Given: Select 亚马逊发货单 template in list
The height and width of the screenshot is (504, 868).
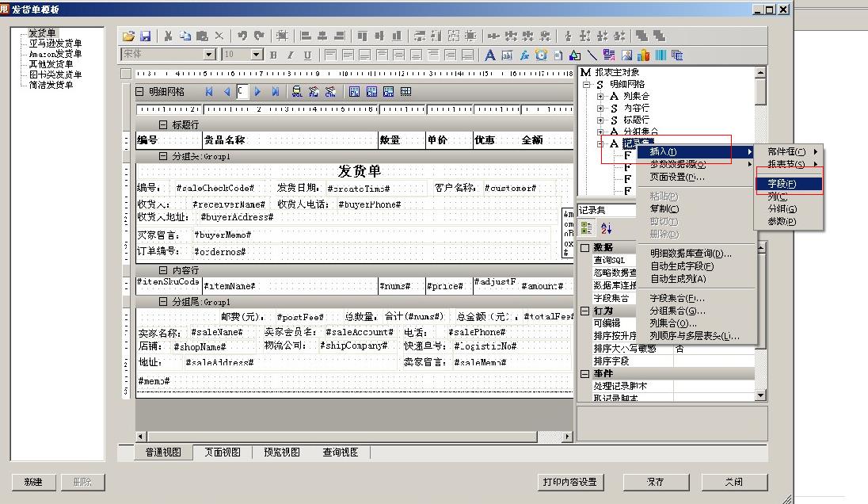Looking at the screenshot, I should click(55, 44).
